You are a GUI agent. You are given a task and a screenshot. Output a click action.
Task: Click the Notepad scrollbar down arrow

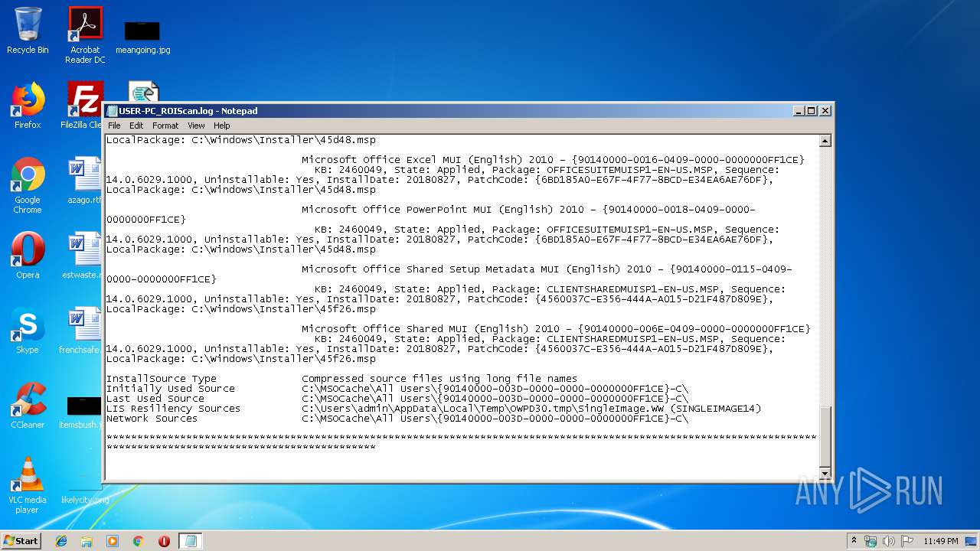pyautogui.click(x=825, y=472)
